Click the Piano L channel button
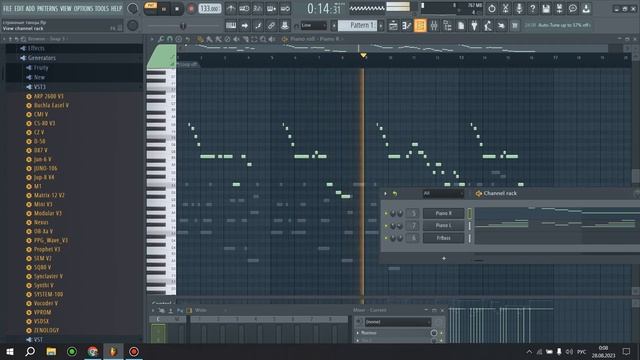Screen dimensions: 640x360 coord(443,225)
